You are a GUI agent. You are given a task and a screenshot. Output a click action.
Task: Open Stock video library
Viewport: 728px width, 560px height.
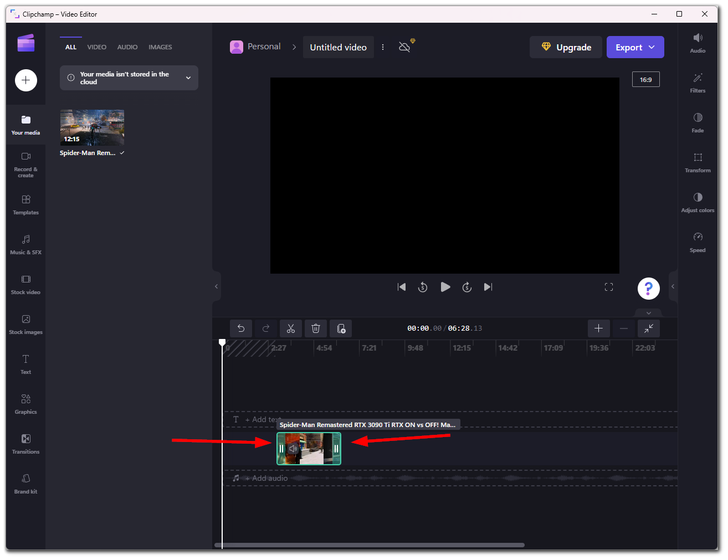pos(25,284)
